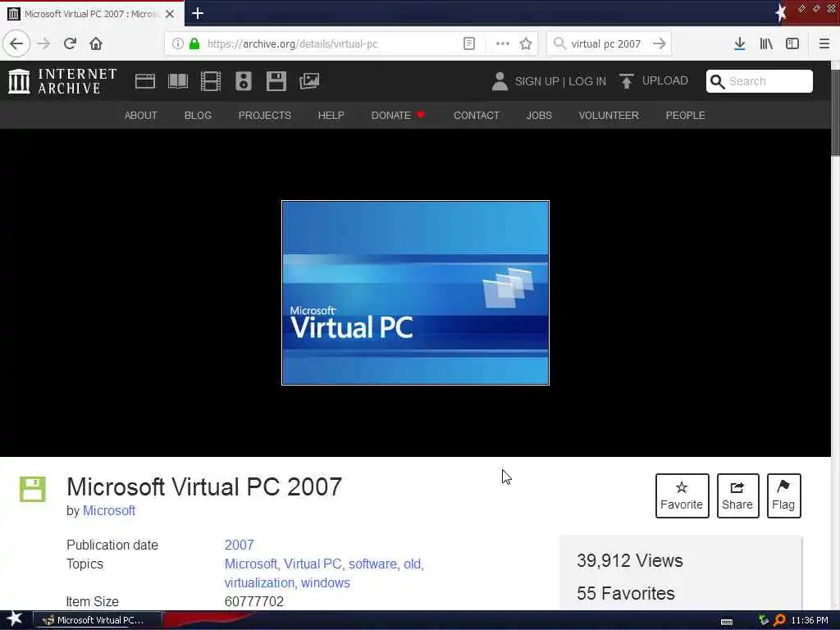Click the green software item icon
This screenshot has width=840, height=630.
(x=33, y=489)
